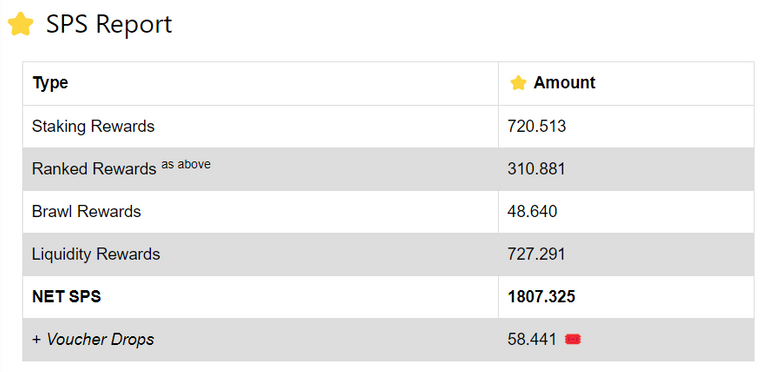Select the NET SPS row label
The image size is (768, 372).
(66, 297)
